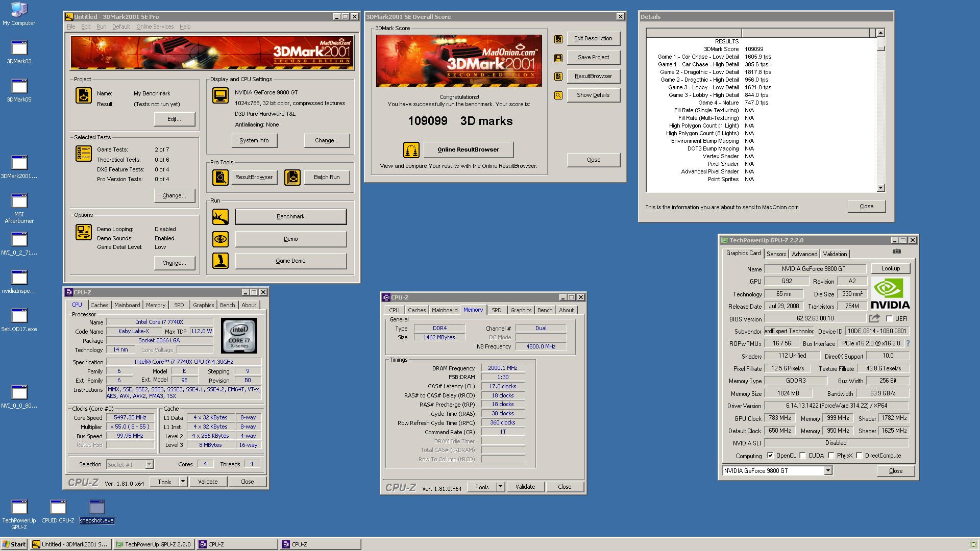Click the Online ResultBrowser button

pos(468,149)
